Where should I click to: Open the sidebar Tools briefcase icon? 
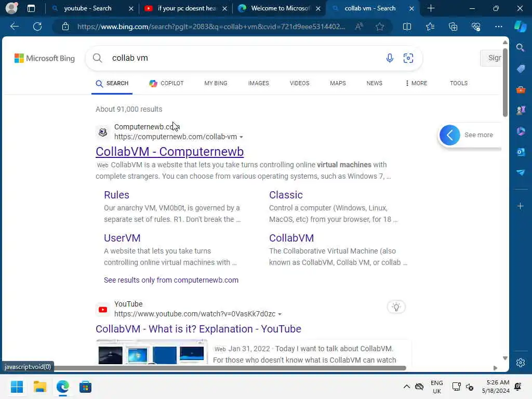pos(521,89)
